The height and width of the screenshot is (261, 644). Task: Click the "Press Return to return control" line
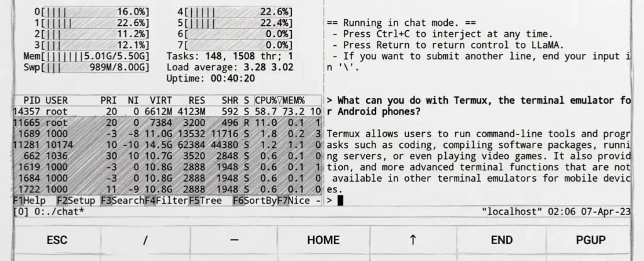point(448,45)
